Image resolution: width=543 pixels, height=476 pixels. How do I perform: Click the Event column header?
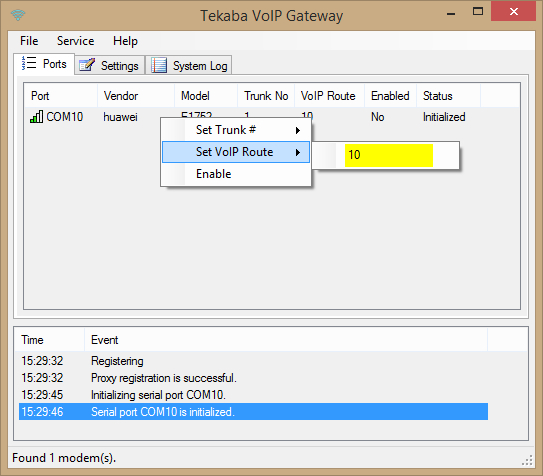(x=286, y=340)
